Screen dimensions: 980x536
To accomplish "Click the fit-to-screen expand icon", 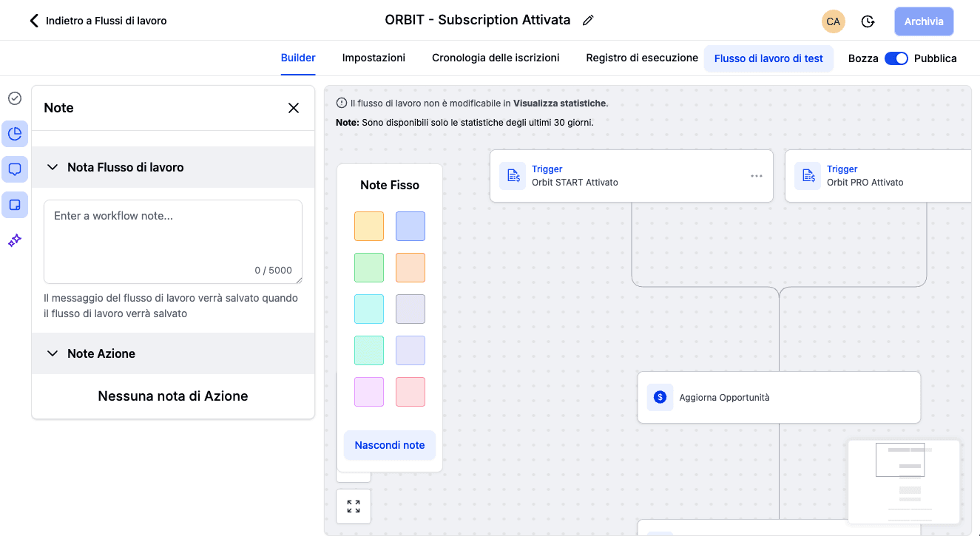I will coord(354,506).
